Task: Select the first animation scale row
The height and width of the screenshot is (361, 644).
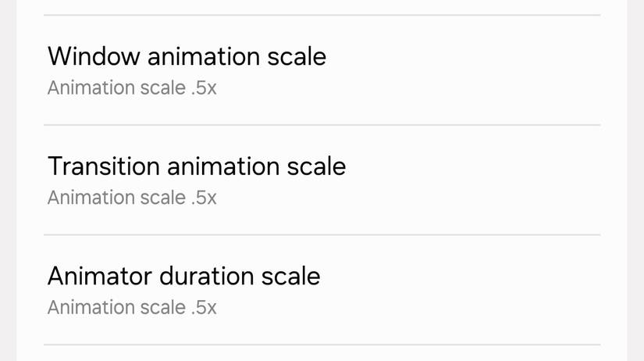Action: 322,70
